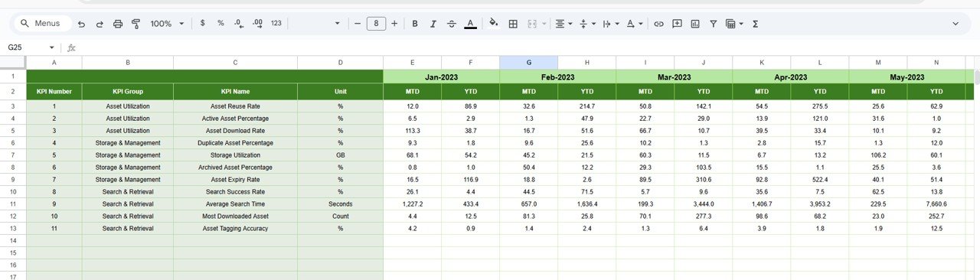This screenshot has height=280, width=980.
Task: Click the merge cells icon
Action: click(x=531, y=24)
